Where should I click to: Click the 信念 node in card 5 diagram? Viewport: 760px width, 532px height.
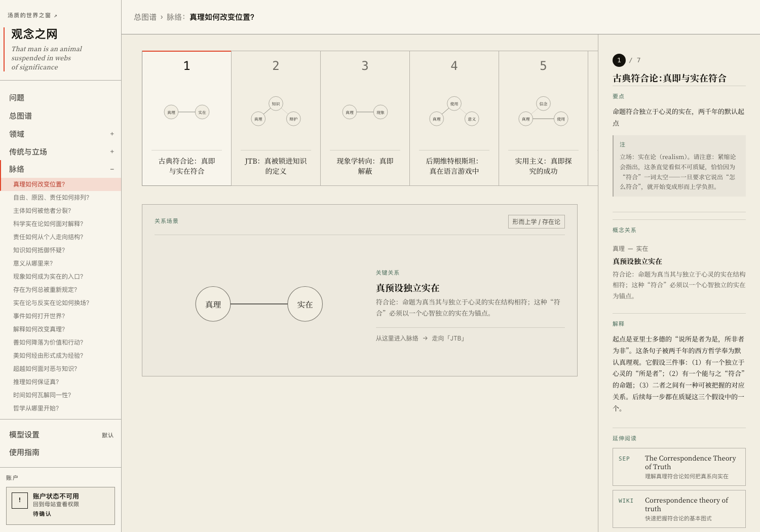[x=543, y=104]
